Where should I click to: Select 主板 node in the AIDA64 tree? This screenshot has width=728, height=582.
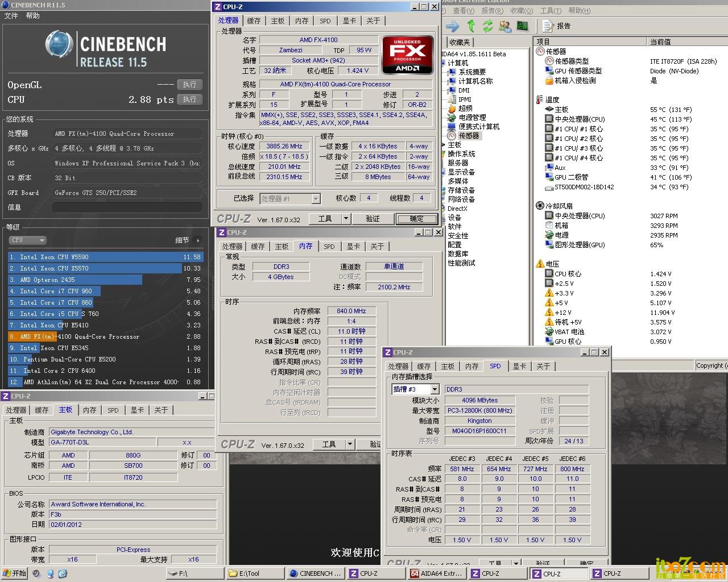454,145
